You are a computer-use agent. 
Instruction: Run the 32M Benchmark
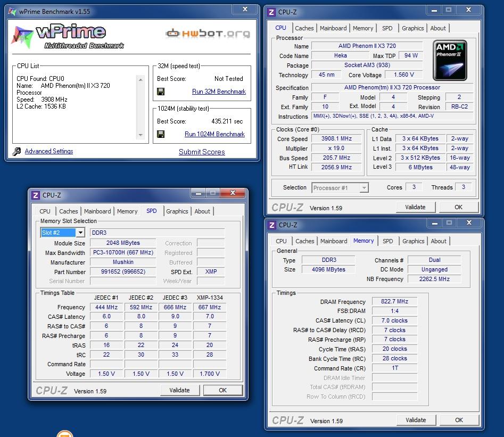pyautogui.click(x=219, y=92)
